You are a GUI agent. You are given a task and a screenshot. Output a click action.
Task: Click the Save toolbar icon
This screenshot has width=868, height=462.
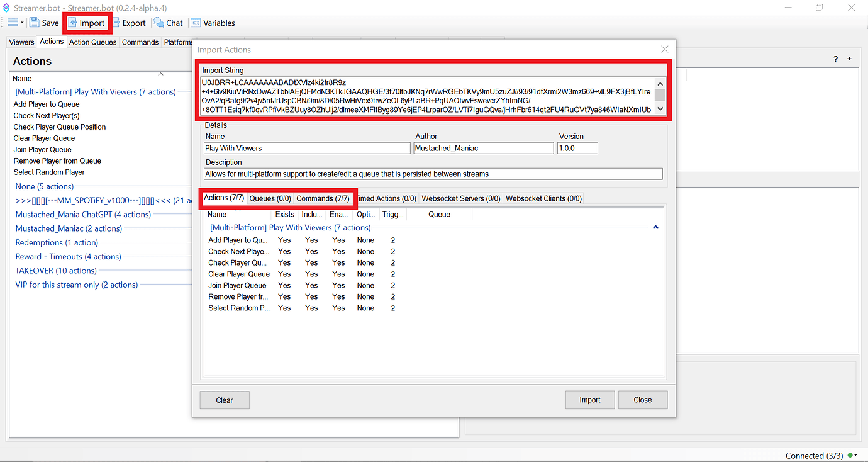click(34, 23)
